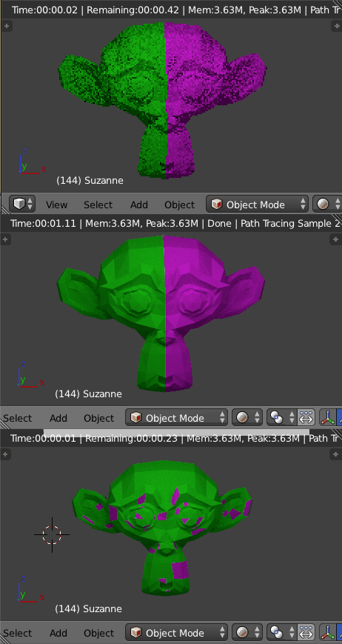Open the Add menu in the middle viewport

(x=58, y=418)
